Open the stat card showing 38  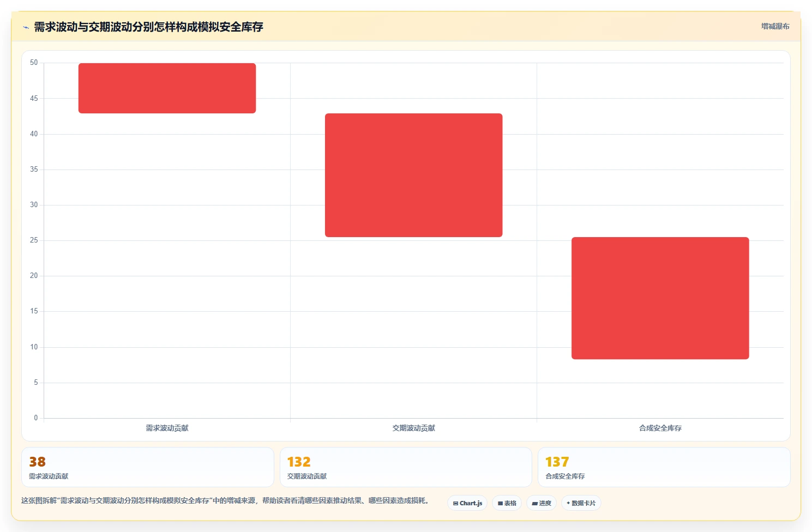[x=147, y=467]
